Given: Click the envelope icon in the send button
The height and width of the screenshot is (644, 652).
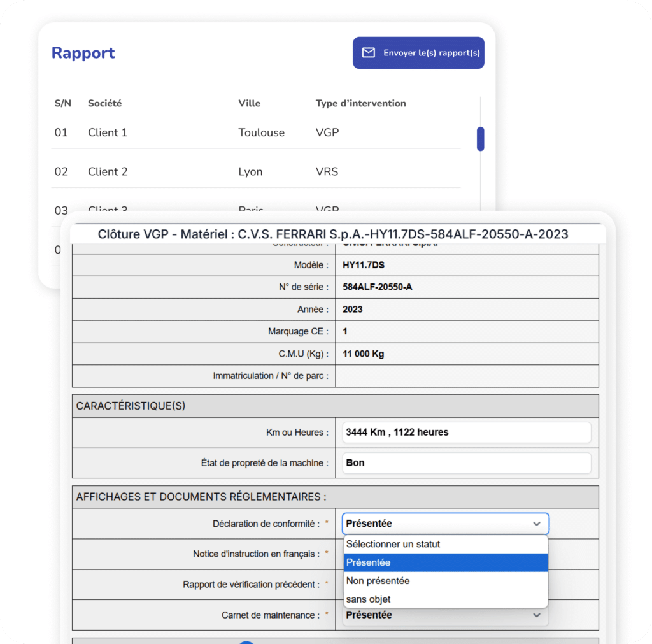Looking at the screenshot, I should pyautogui.click(x=369, y=53).
